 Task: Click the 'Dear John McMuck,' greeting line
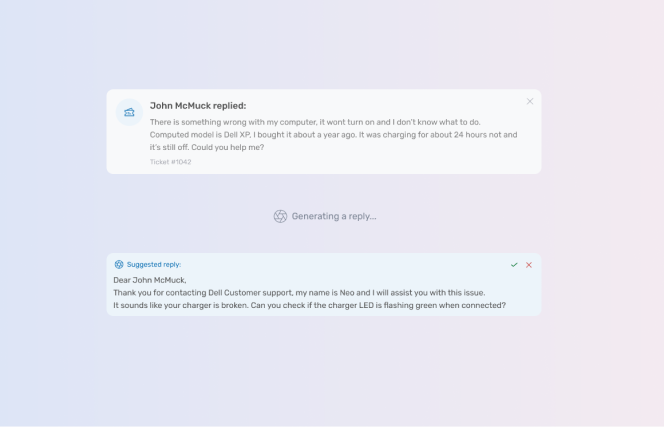149,280
